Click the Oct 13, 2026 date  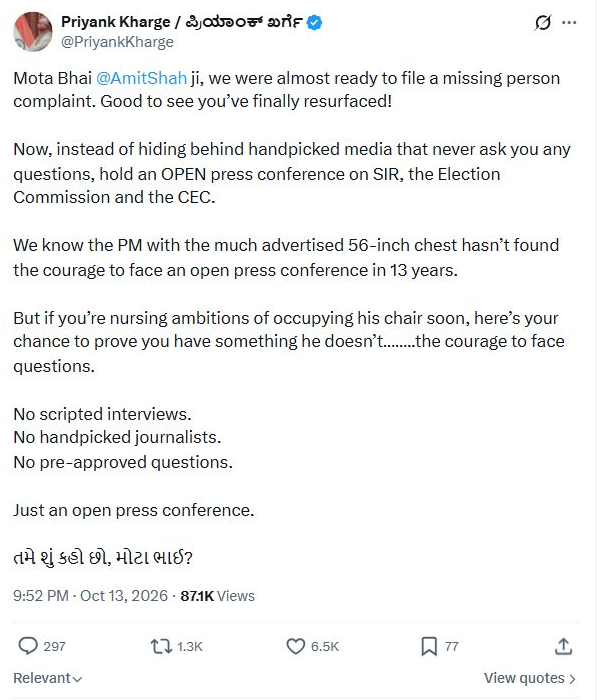point(124,596)
